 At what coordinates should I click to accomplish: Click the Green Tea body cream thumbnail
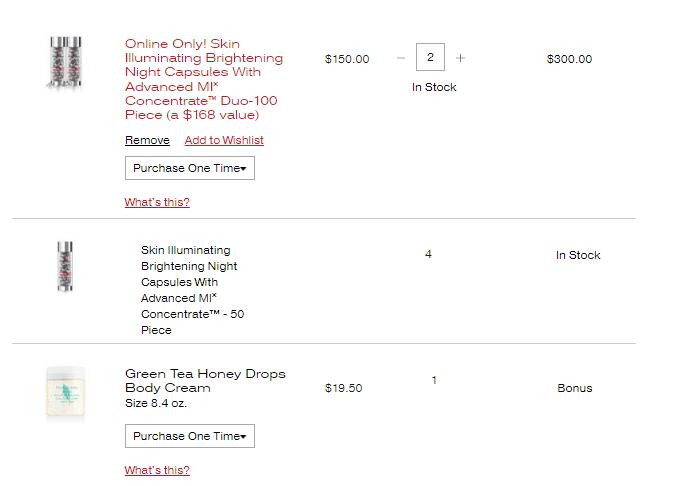point(65,391)
